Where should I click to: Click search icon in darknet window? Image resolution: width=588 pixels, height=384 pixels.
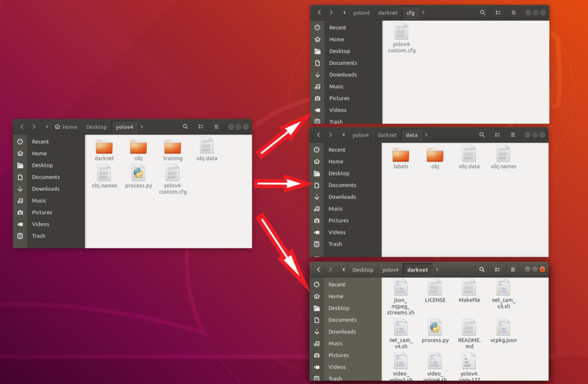click(482, 270)
